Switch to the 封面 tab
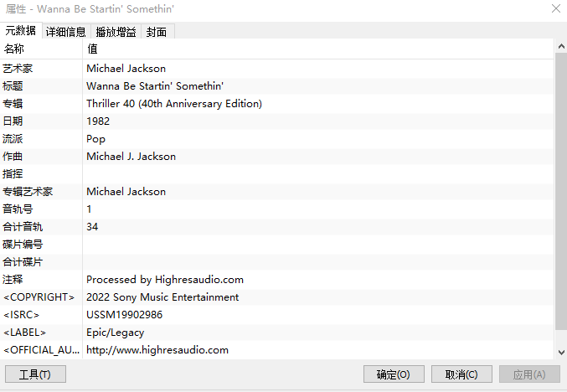Viewport: 567px width, 392px height. [x=157, y=32]
